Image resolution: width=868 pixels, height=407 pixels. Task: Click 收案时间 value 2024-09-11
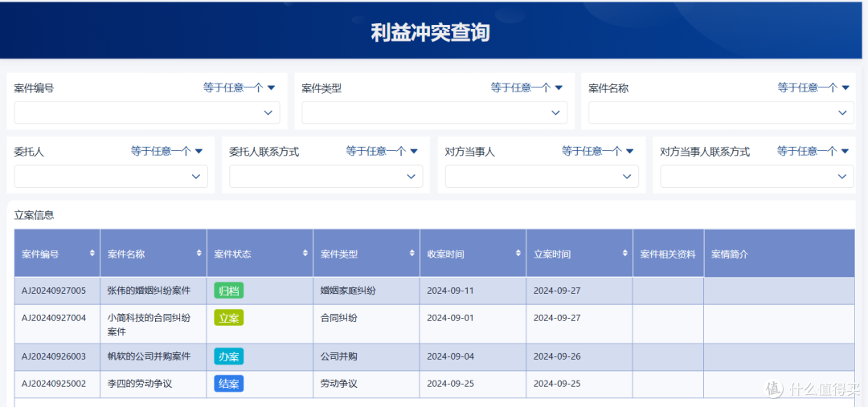[x=451, y=291]
